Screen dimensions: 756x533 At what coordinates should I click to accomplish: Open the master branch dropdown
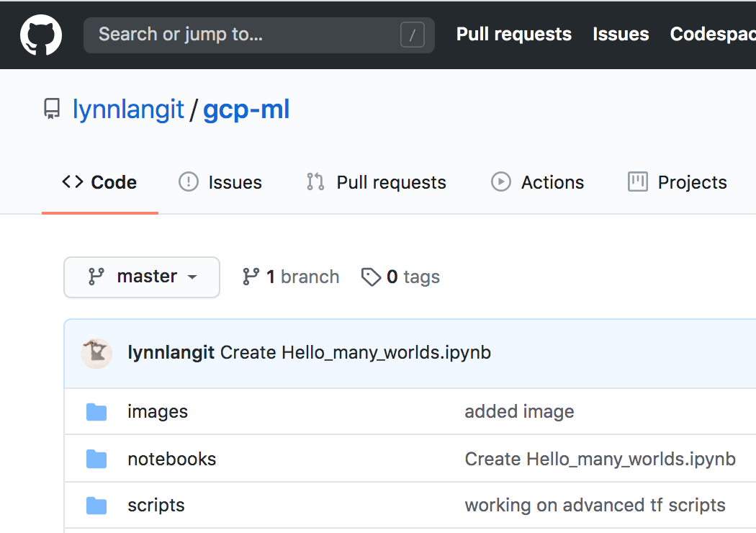(142, 277)
